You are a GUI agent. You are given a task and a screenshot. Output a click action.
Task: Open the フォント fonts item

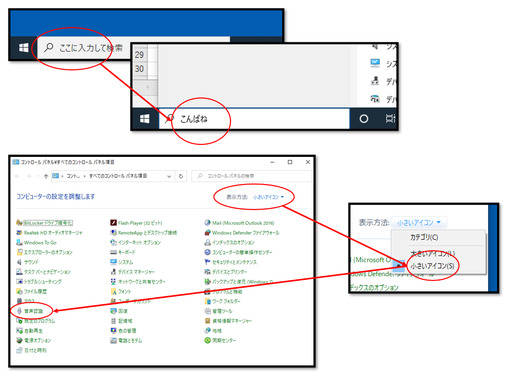tap(125, 291)
